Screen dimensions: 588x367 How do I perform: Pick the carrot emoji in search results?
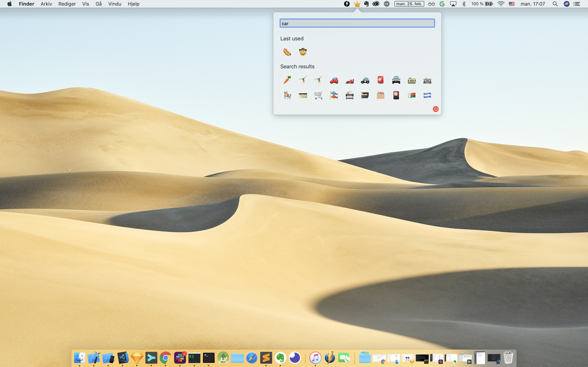coord(287,80)
